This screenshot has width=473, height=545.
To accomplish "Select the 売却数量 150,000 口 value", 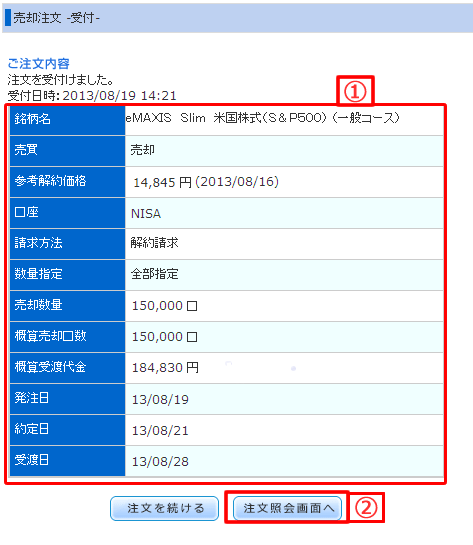I will (x=165, y=306).
